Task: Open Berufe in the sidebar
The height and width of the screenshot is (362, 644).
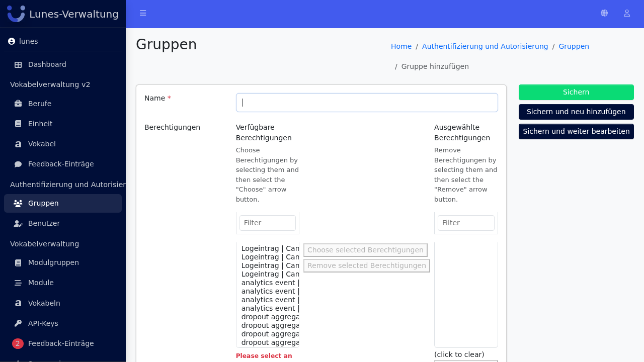Action: [x=63, y=104]
